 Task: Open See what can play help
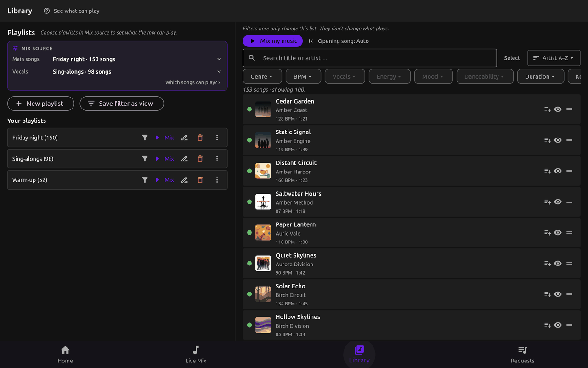[72, 11]
